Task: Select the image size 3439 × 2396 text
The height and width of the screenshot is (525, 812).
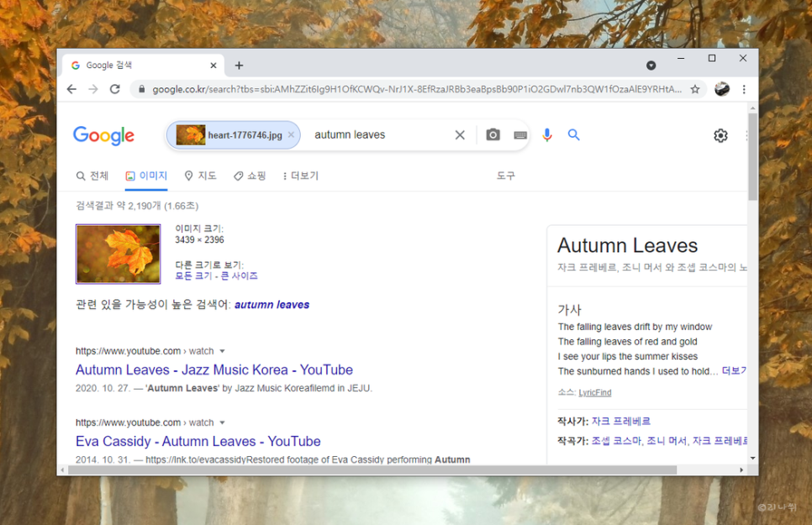Action: (199, 239)
